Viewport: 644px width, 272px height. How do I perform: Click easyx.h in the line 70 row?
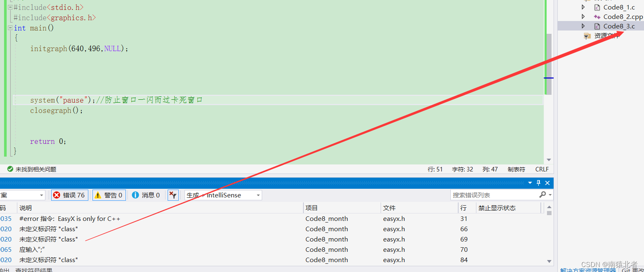(x=394, y=250)
